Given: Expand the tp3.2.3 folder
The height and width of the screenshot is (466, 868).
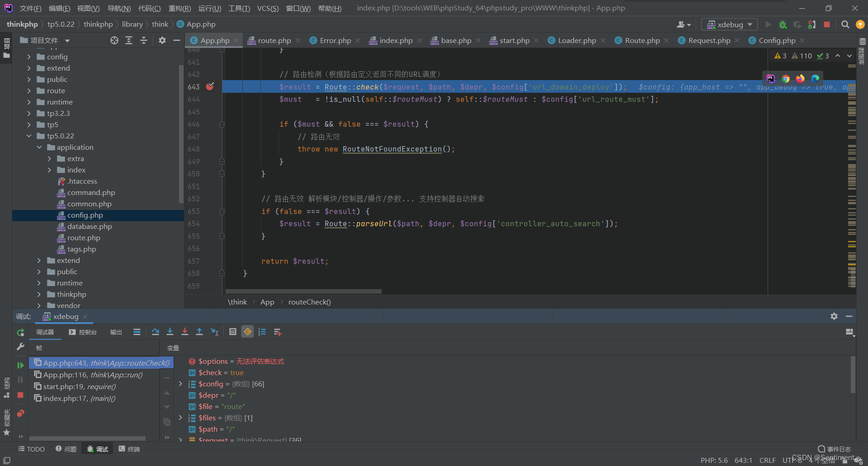Looking at the screenshot, I should pos(29,113).
